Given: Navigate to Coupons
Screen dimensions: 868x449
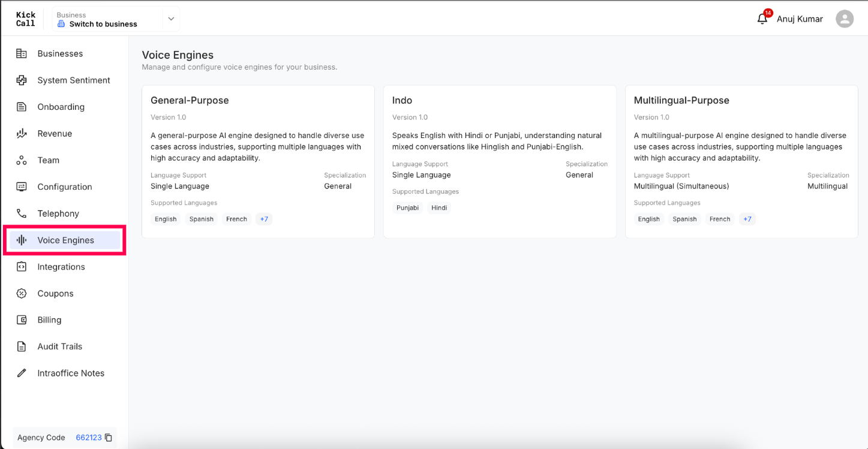Looking at the screenshot, I should pyautogui.click(x=65, y=294).
